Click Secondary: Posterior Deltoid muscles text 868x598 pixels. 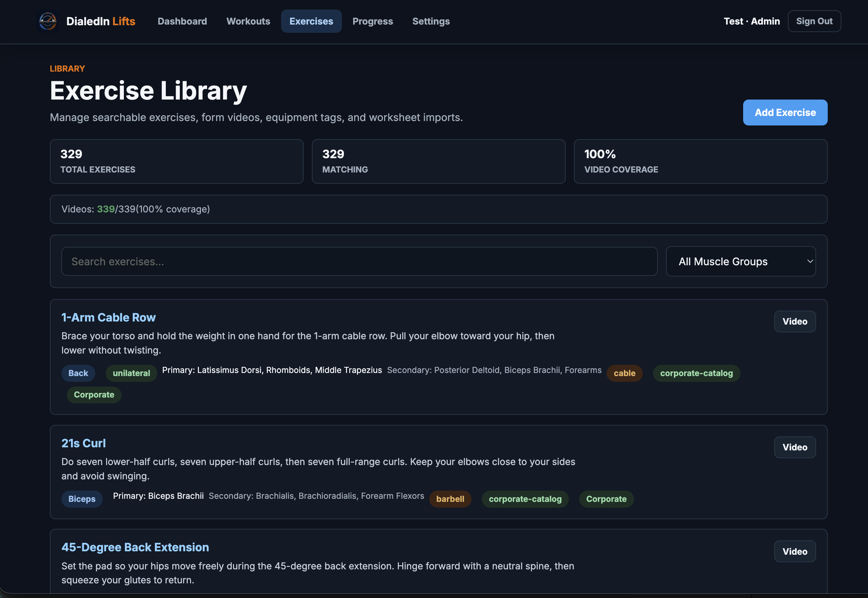(x=494, y=370)
